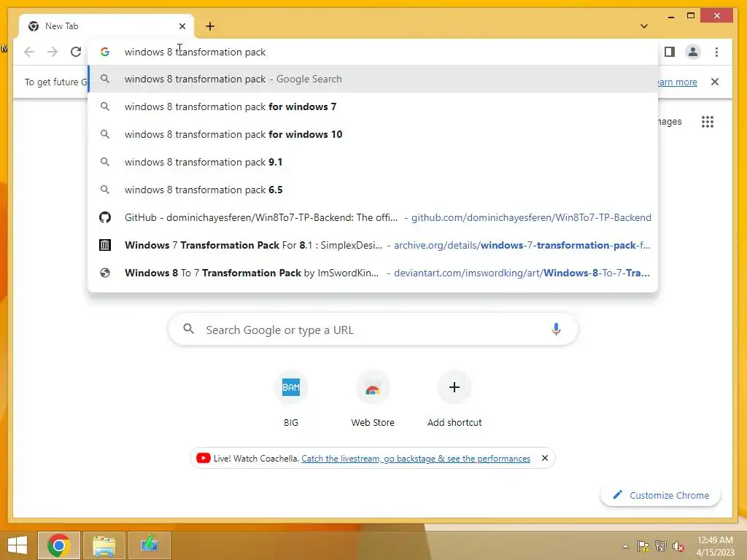This screenshot has width=747, height=560.
Task: Open the profile avatar menu
Action: (693, 52)
